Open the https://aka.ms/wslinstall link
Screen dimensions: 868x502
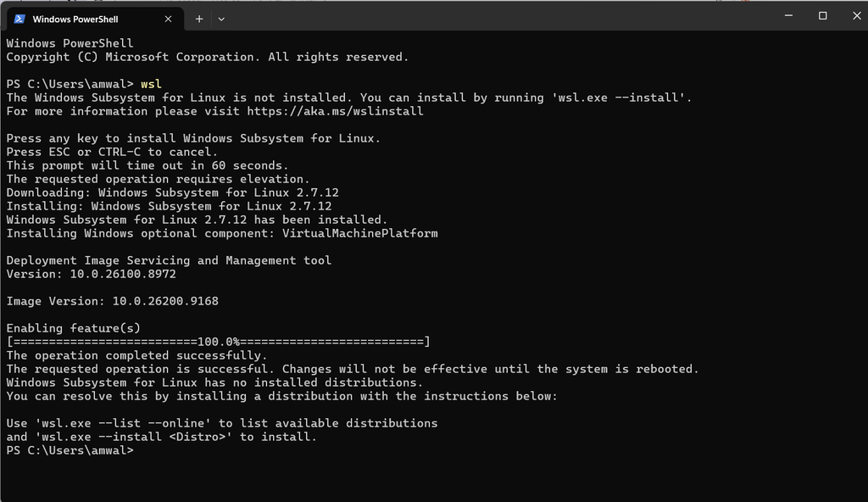[x=335, y=111]
